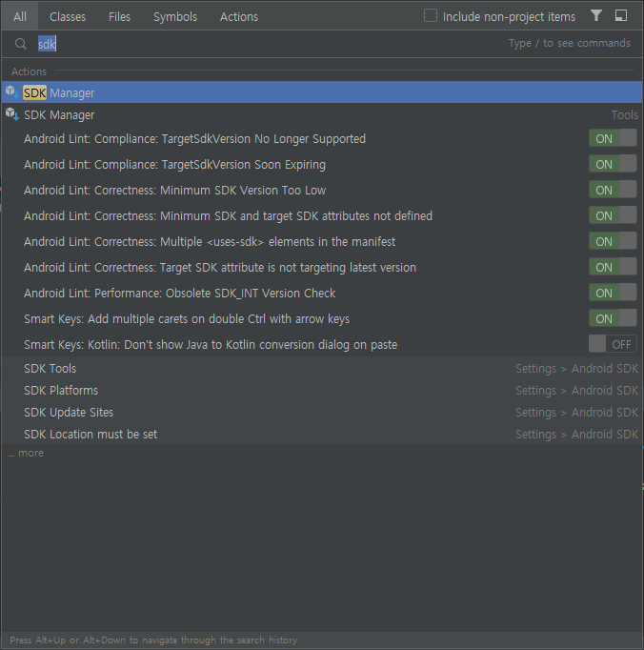Screen dimensions: 644x650
Task: Select Android Lint TargetSdkVersion No Longer Supported text
Action: [x=194, y=138]
